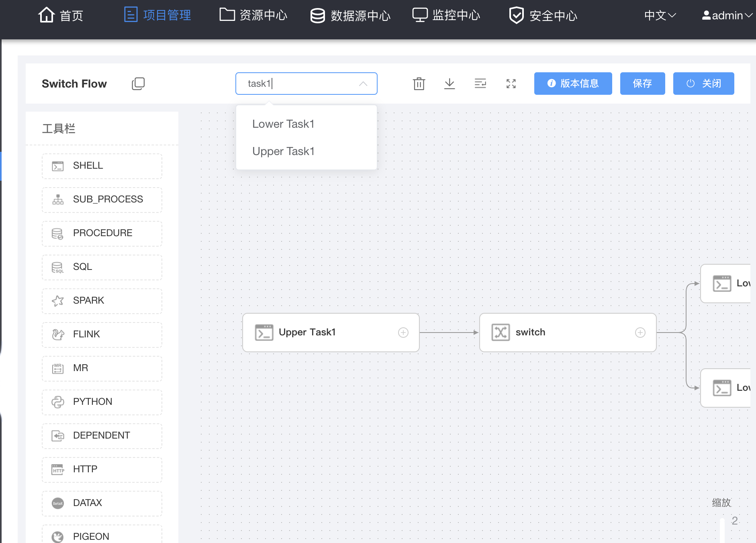Click the task1 search input field

pyautogui.click(x=306, y=84)
